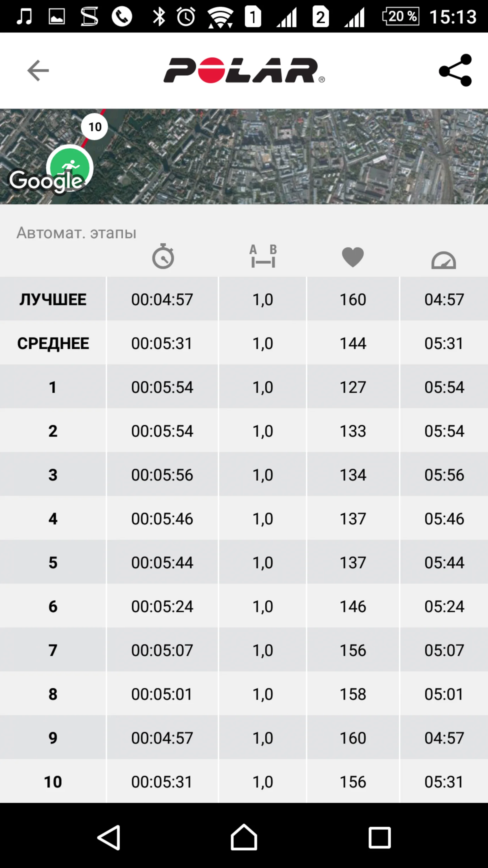The image size is (488, 868).
Task: Tap the Автомат. этапы heading
Action: pyautogui.click(x=76, y=233)
